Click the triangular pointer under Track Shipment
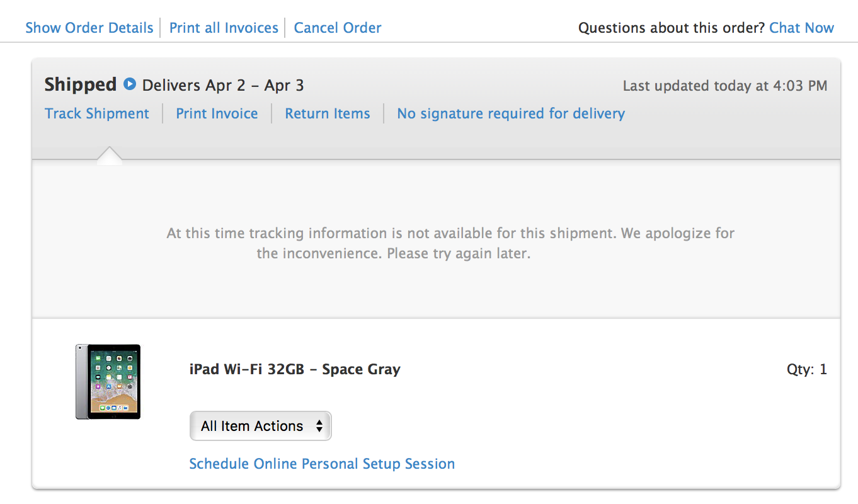This screenshot has height=504, width=858. point(109,155)
